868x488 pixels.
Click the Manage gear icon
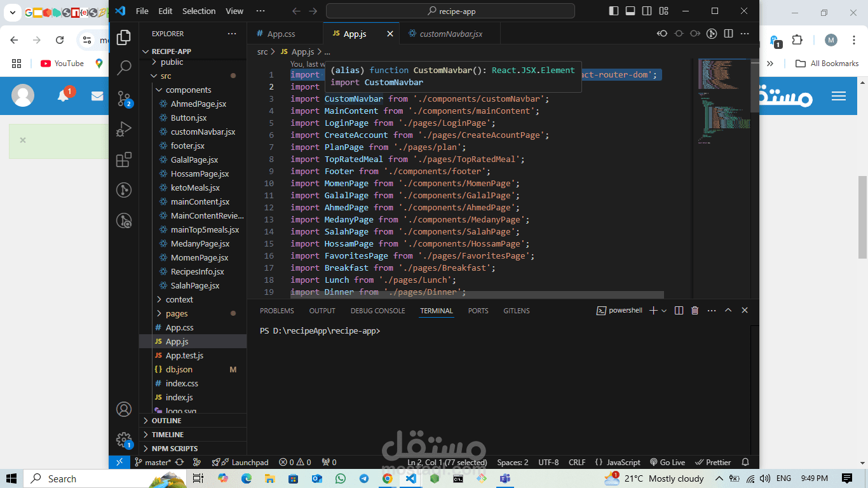click(124, 440)
